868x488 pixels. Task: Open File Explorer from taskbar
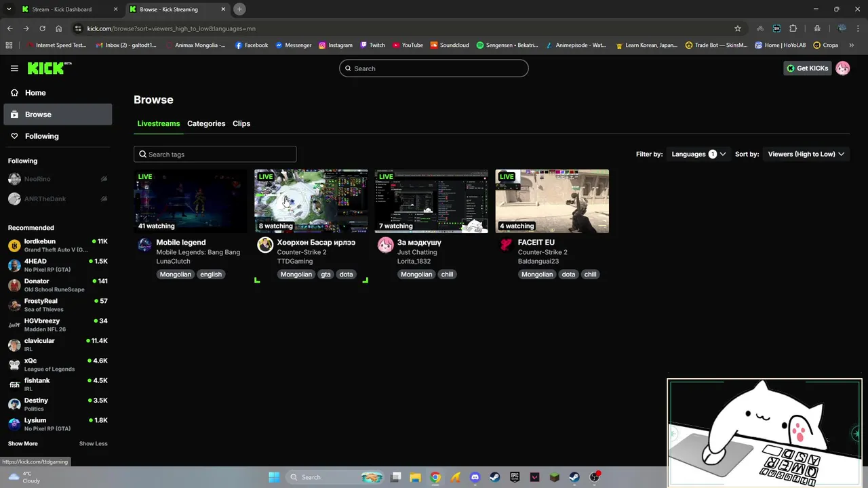[416, 477]
